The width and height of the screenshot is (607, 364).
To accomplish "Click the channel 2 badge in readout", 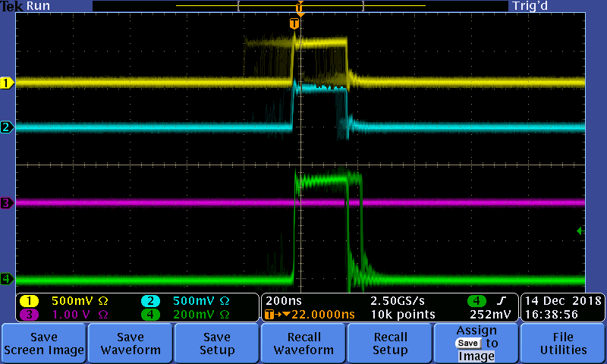I will pos(149,300).
